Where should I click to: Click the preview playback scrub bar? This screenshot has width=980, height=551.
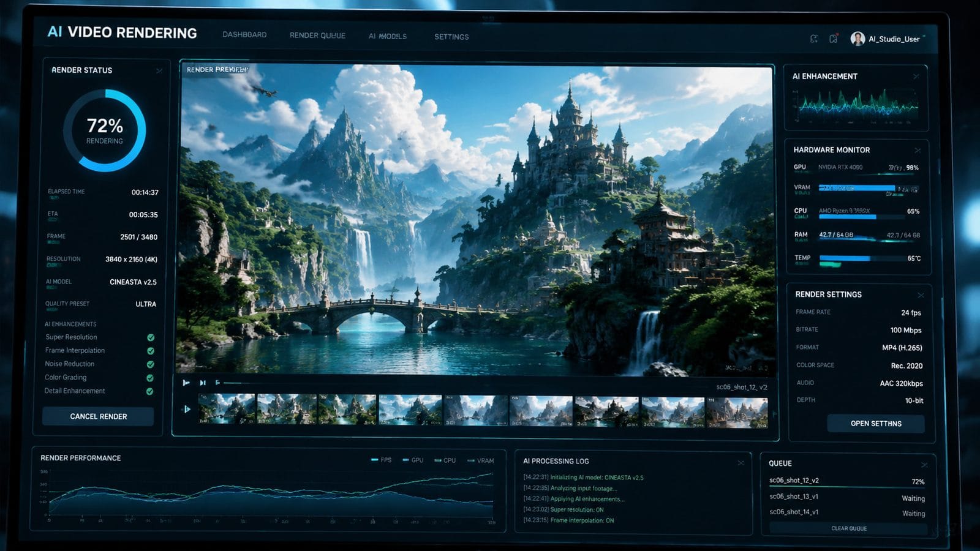coord(466,383)
